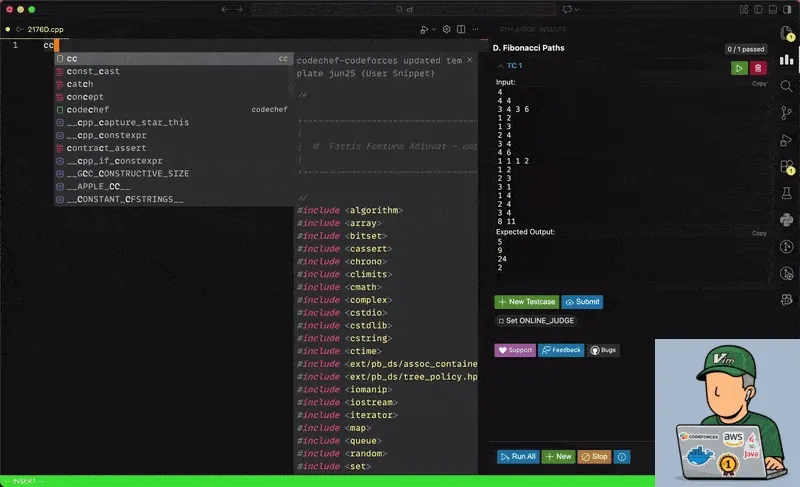Open the Search view in the activity bar

coord(786,86)
